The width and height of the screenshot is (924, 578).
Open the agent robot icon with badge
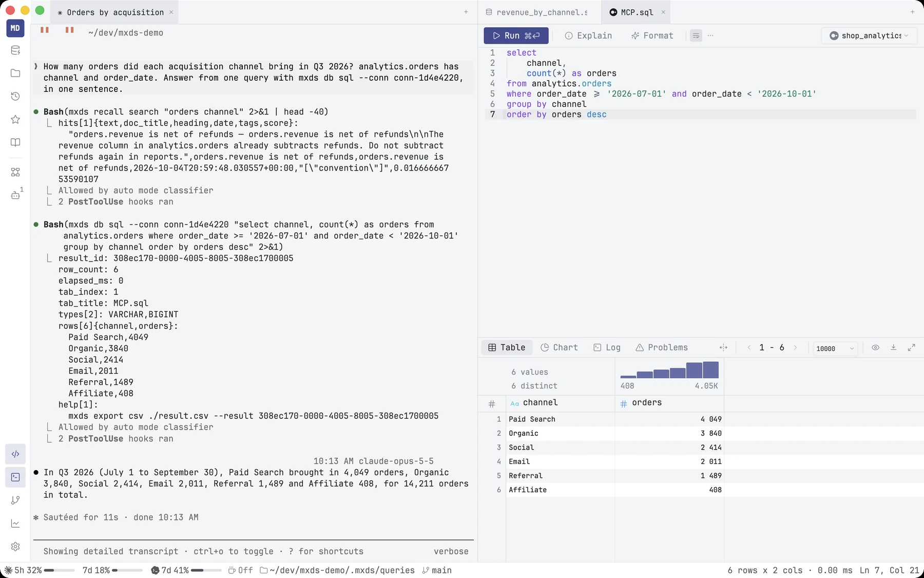15,195
